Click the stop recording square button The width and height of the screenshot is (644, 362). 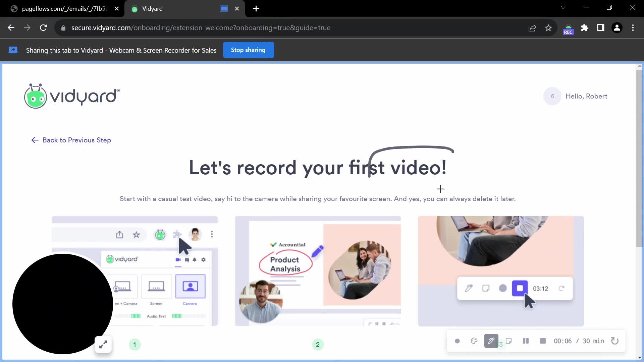543,341
